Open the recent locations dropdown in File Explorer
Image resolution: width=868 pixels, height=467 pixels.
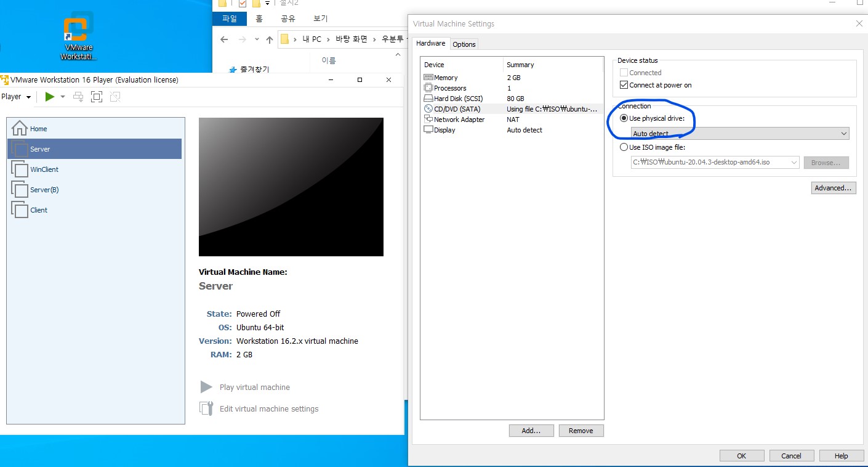(256, 40)
